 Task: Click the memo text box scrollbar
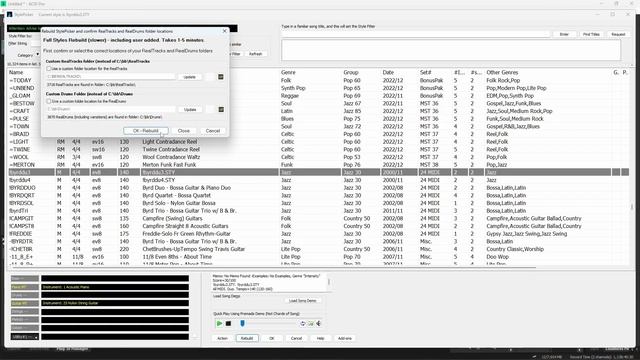(x=329, y=282)
